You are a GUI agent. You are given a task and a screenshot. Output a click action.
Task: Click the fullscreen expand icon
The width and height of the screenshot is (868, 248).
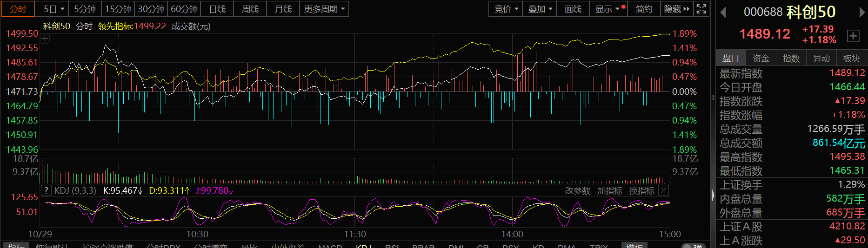pos(701,9)
